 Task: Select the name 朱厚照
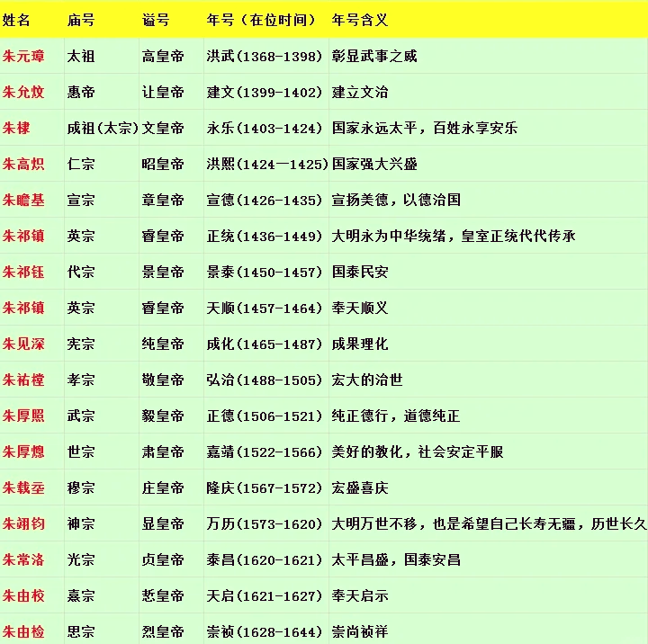coord(23,416)
